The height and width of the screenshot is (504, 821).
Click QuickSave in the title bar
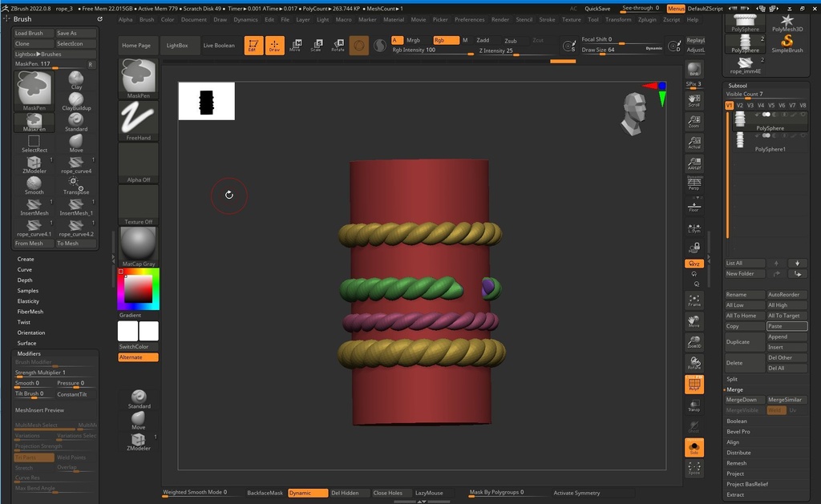point(597,8)
